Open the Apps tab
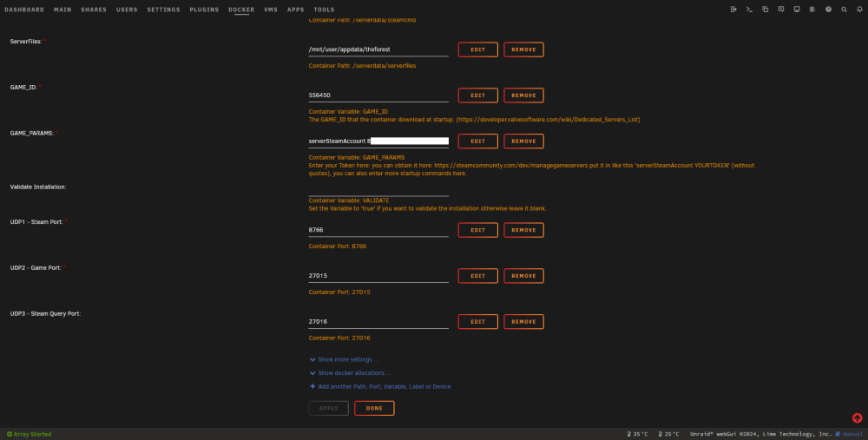Viewport: 868px width, 440px height. (x=296, y=10)
